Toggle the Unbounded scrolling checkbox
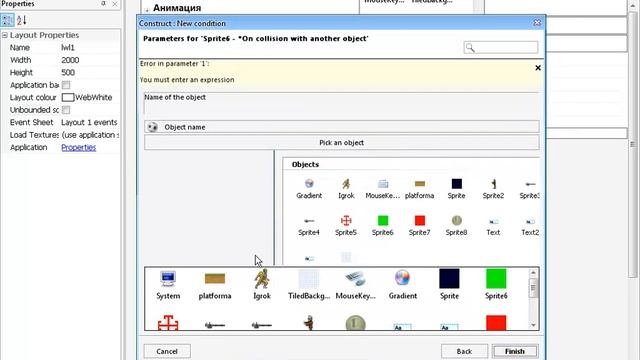The width and height of the screenshot is (640, 360). coord(66,110)
